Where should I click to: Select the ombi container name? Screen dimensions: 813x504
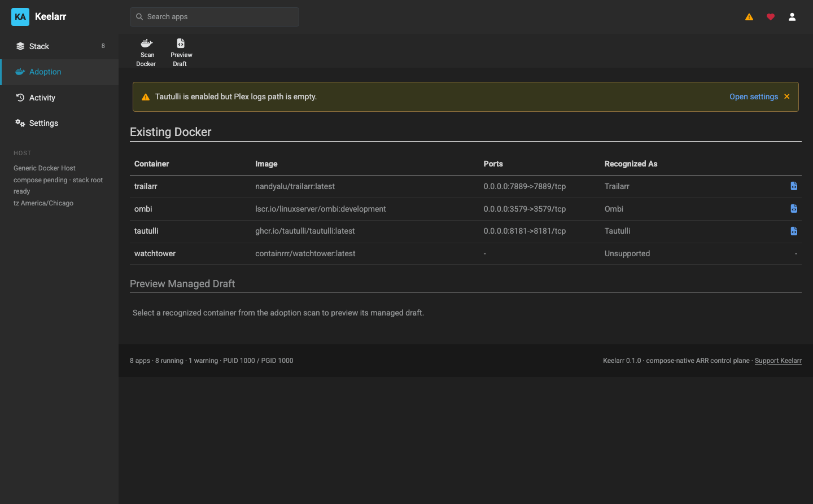pyautogui.click(x=143, y=209)
